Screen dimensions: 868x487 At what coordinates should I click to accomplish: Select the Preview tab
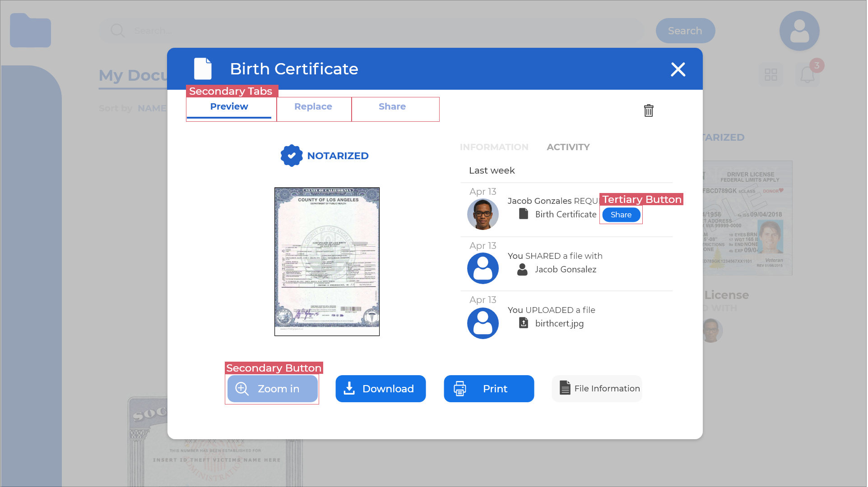[229, 107]
